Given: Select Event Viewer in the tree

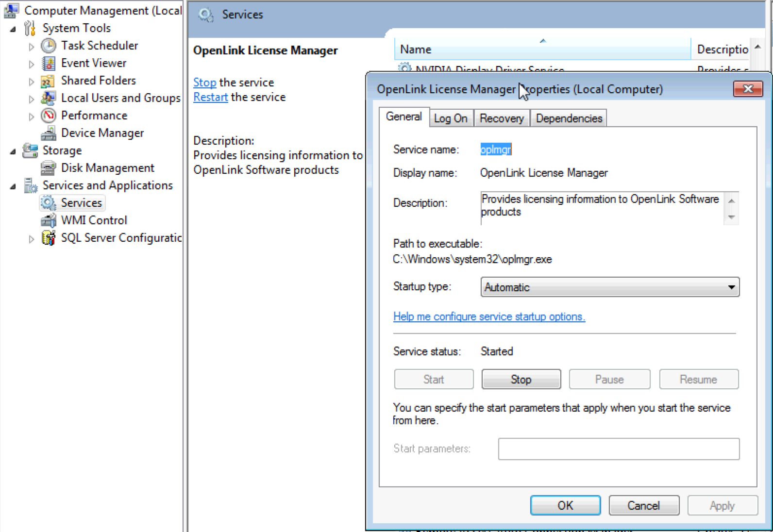Looking at the screenshot, I should [94, 63].
